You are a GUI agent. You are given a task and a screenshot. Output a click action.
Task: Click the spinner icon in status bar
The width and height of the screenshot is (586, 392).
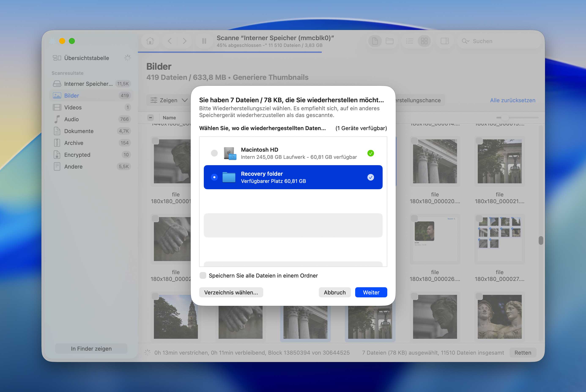point(147,353)
